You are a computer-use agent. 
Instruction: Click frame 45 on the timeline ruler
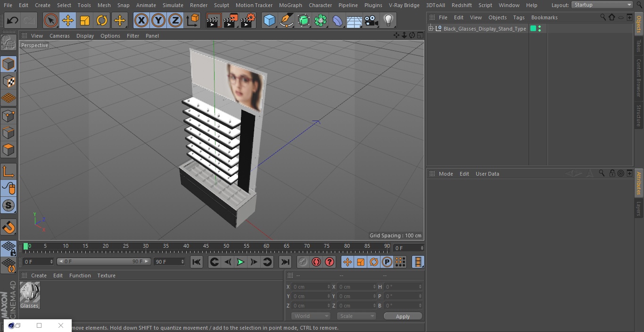click(x=206, y=246)
